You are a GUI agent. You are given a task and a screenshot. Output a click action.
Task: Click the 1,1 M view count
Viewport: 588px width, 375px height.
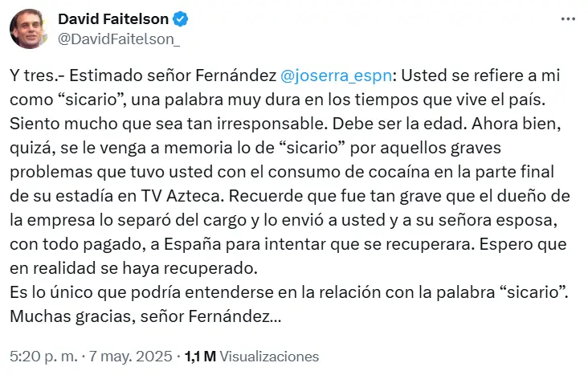[x=200, y=357]
